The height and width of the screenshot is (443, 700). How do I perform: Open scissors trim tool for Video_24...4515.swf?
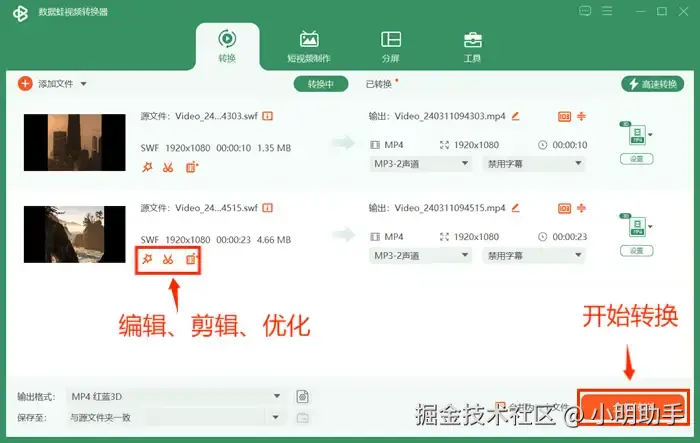168,259
